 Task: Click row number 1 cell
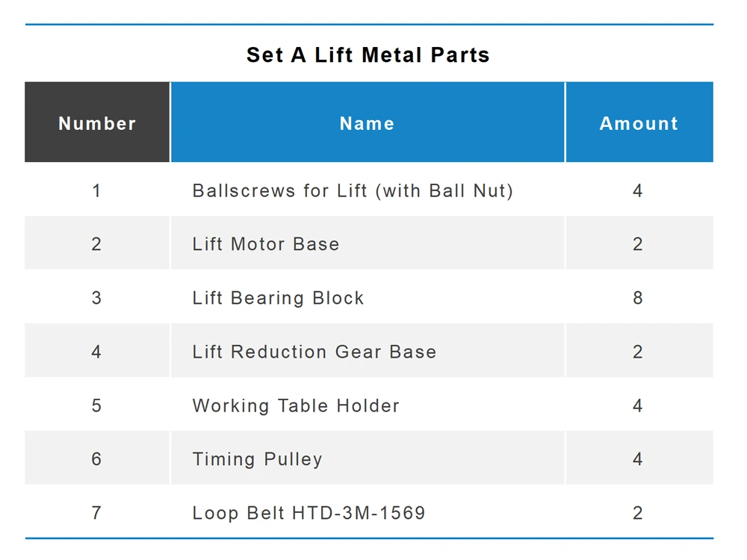pos(96,191)
